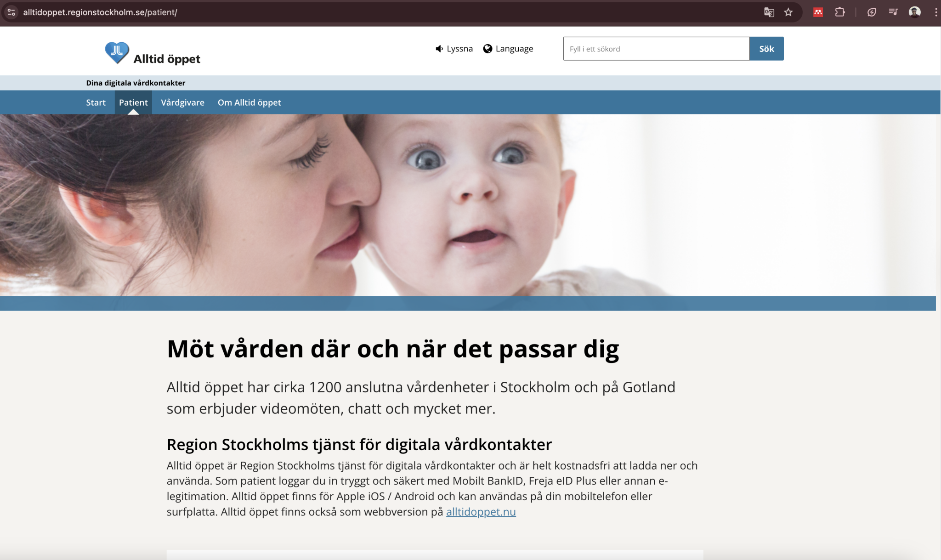Screen dimensions: 941x560
Task: Click the Alltid öppet heart logo
Action: (x=117, y=52)
